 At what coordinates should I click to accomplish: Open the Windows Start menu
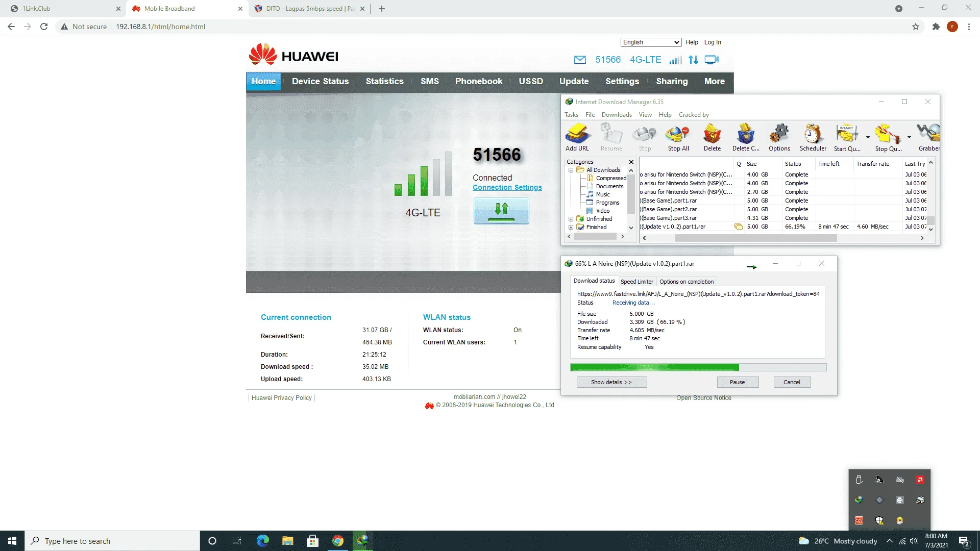(x=12, y=541)
